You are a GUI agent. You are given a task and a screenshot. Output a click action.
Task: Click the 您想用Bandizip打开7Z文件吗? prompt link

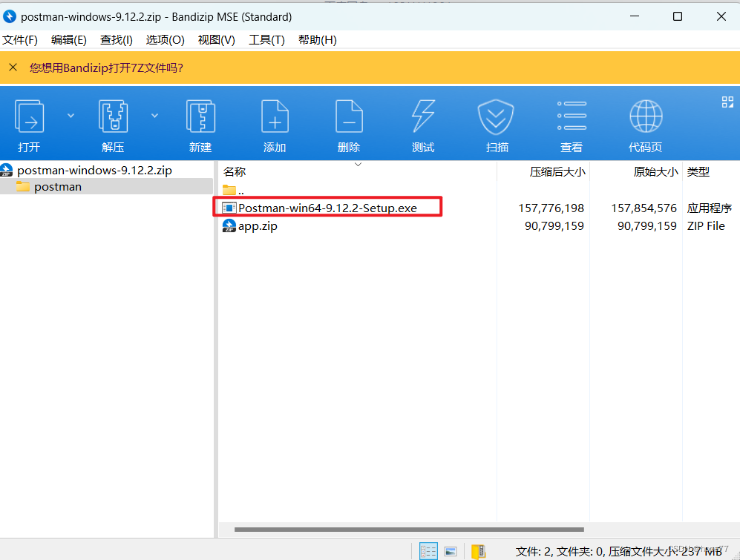tap(106, 68)
